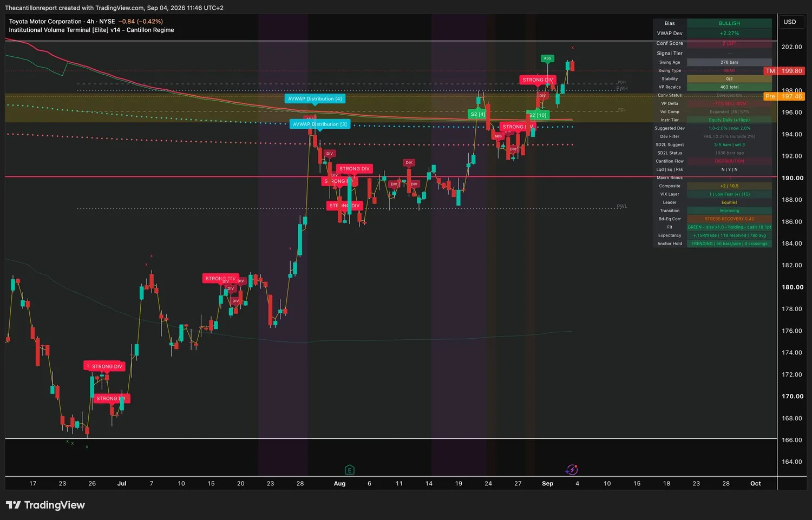Viewport: 812px width, 520px height.
Task: Select the 'AVWAP Distribution [4]' label
Action: [x=315, y=99]
